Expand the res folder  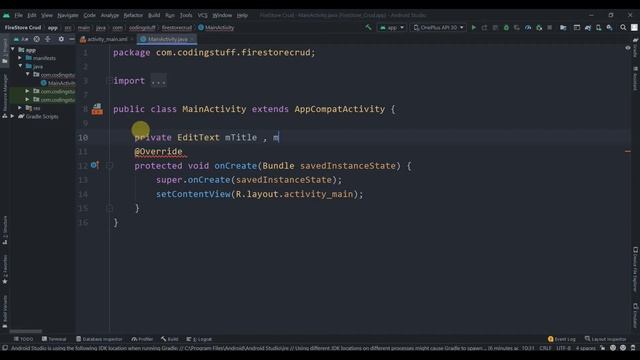click(x=20, y=108)
